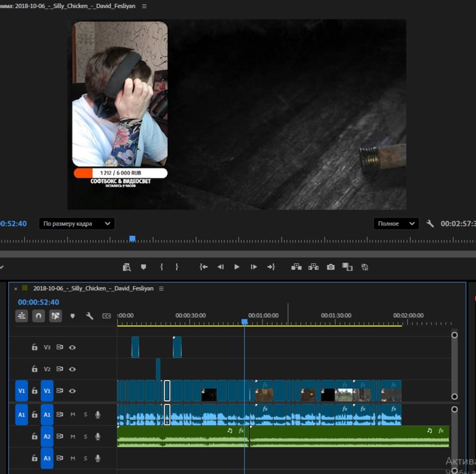The image size is (476, 474).
Task: Open the zoom level dropdown 'По размеру кадра'
Action: click(x=78, y=223)
